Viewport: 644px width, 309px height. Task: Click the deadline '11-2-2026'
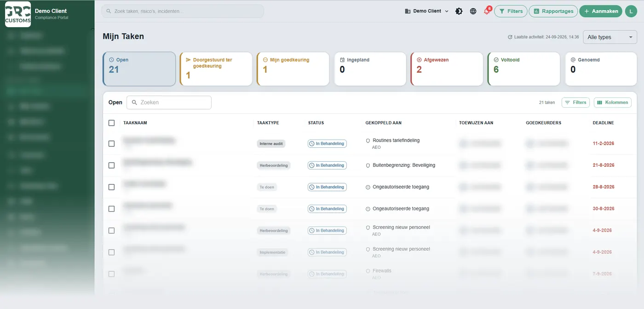[x=604, y=144]
